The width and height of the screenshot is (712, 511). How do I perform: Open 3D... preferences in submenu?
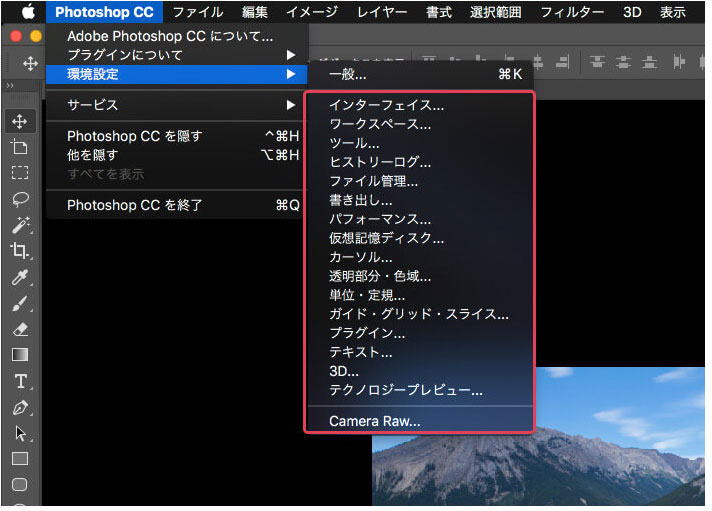point(420,371)
